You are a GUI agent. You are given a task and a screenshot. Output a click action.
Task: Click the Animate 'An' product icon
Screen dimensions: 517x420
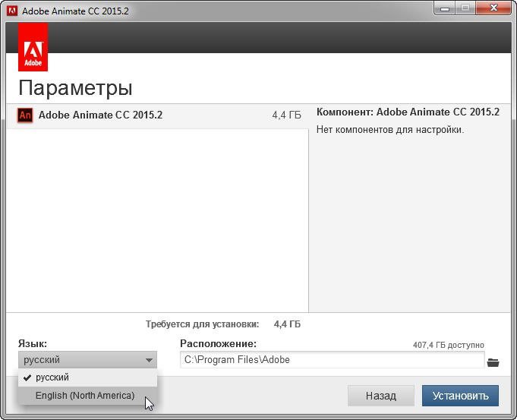pos(25,115)
